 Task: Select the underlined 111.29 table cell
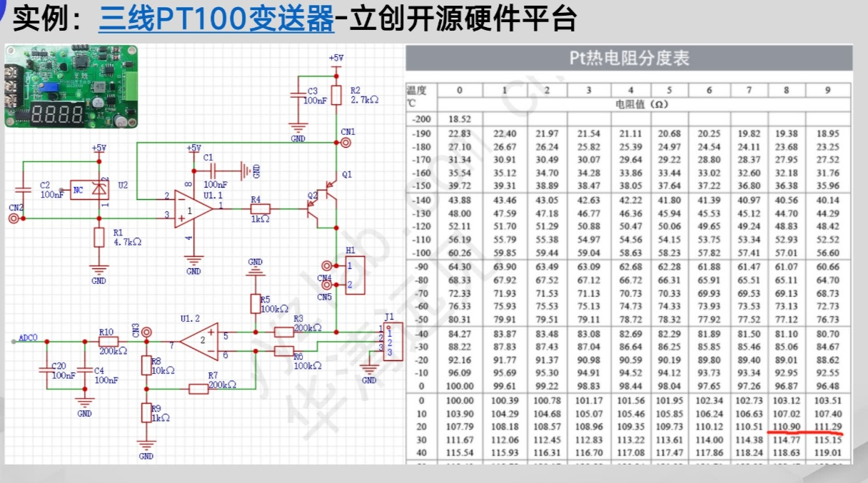click(x=828, y=427)
